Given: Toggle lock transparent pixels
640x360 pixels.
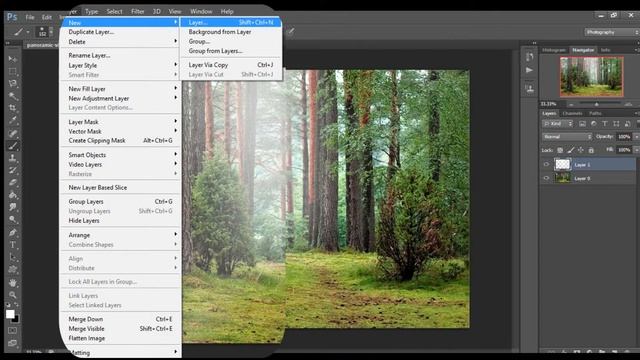Looking at the screenshot, I should tap(560, 150).
